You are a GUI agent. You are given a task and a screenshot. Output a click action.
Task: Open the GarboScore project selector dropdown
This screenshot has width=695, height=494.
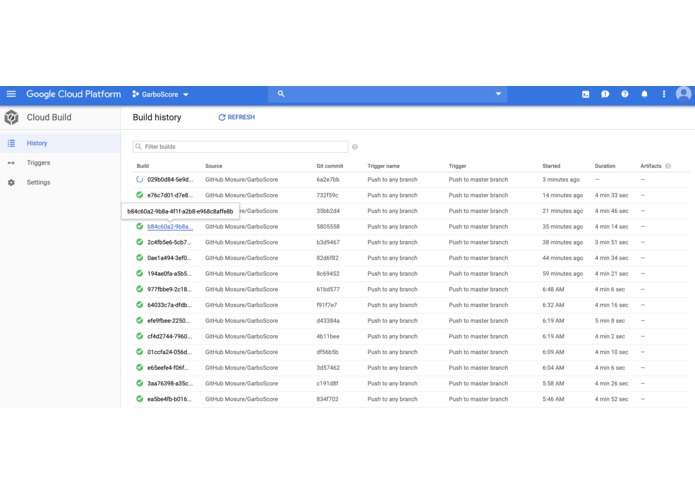160,94
